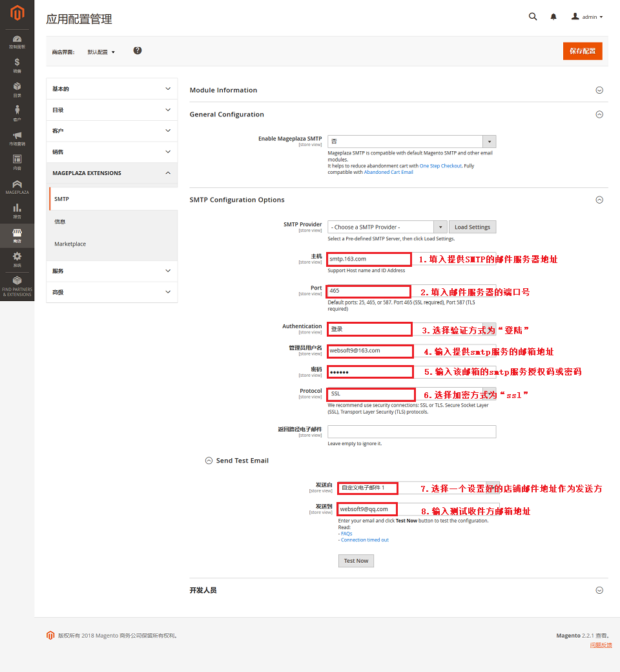
Task: Open the Connection timed out link
Action: [x=365, y=540]
